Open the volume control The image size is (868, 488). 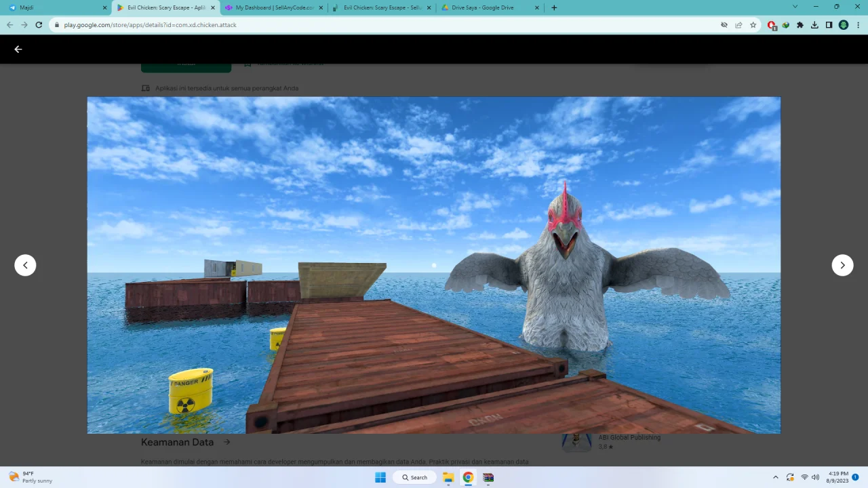(x=815, y=477)
